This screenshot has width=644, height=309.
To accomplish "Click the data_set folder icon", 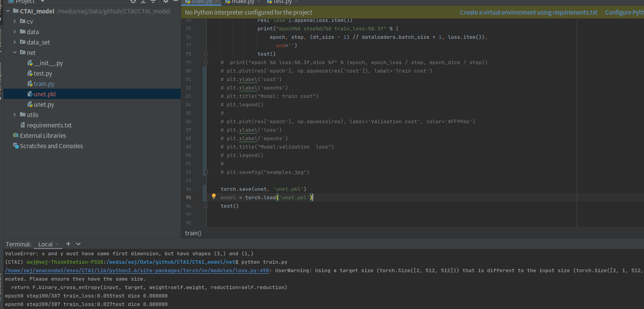I will (x=23, y=42).
